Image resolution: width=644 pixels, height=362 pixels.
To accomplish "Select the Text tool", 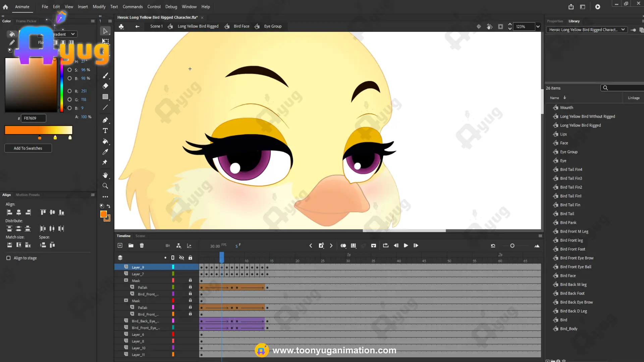I will click(105, 131).
